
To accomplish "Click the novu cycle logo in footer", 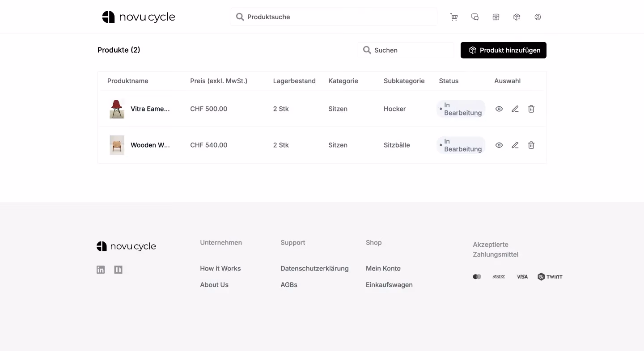I will [x=126, y=246].
